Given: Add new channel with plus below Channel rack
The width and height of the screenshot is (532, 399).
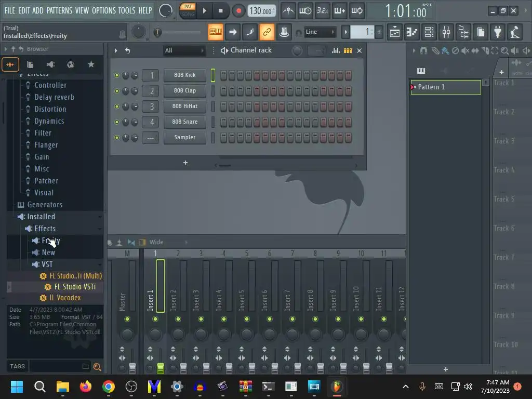Looking at the screenshot, I should [x=185, y=163].
